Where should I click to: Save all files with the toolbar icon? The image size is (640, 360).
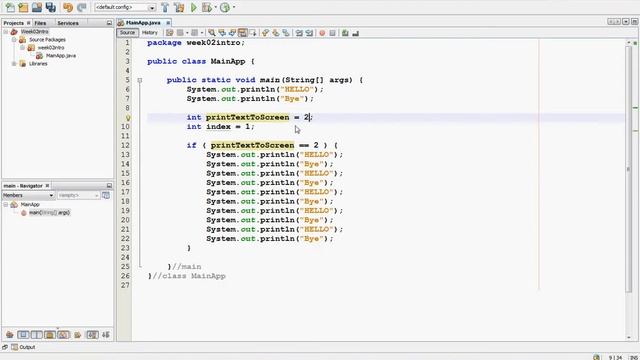coord(51,7)
